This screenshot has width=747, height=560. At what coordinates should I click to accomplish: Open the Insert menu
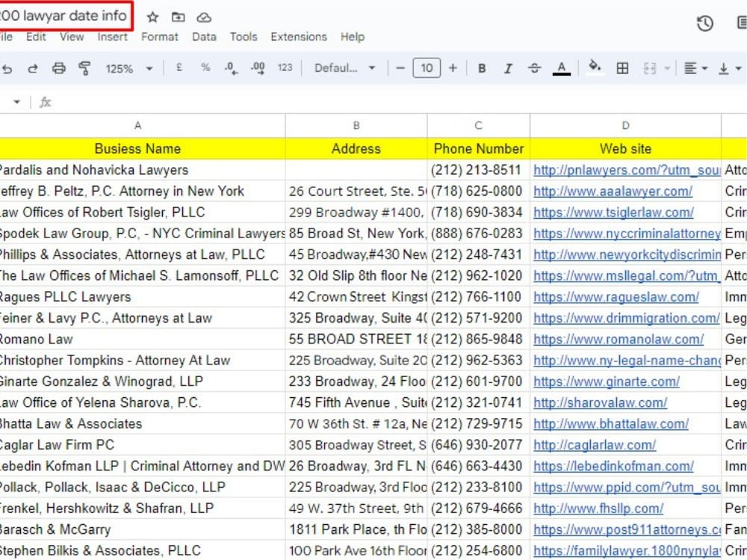tap(113, 37)
